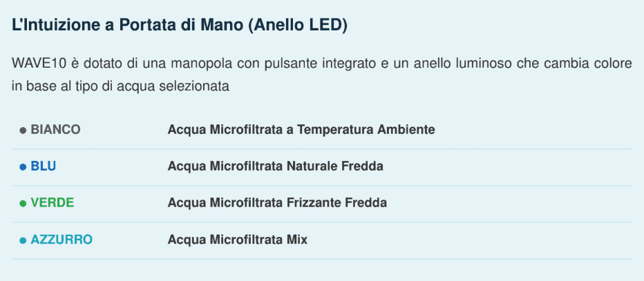The height and width of the screenshot is (281, 644).
Task: Click '(Anello LED)' in the heading
Action: click(298, 26)
